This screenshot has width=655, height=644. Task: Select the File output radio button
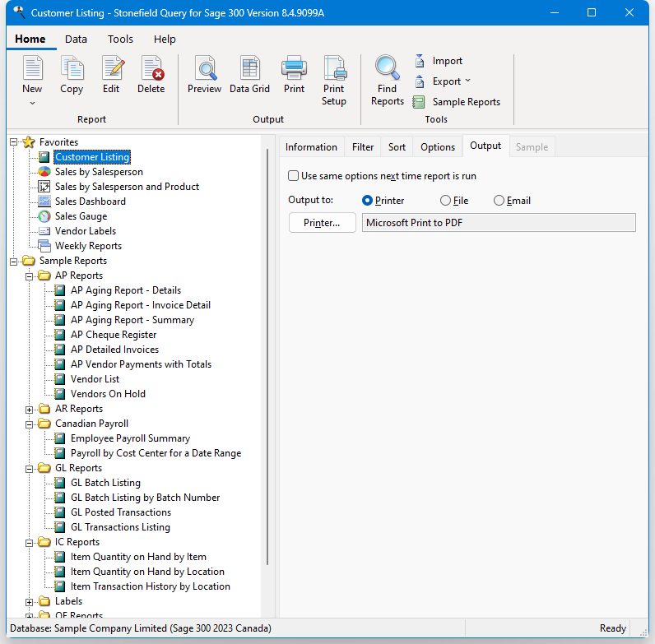445,201
